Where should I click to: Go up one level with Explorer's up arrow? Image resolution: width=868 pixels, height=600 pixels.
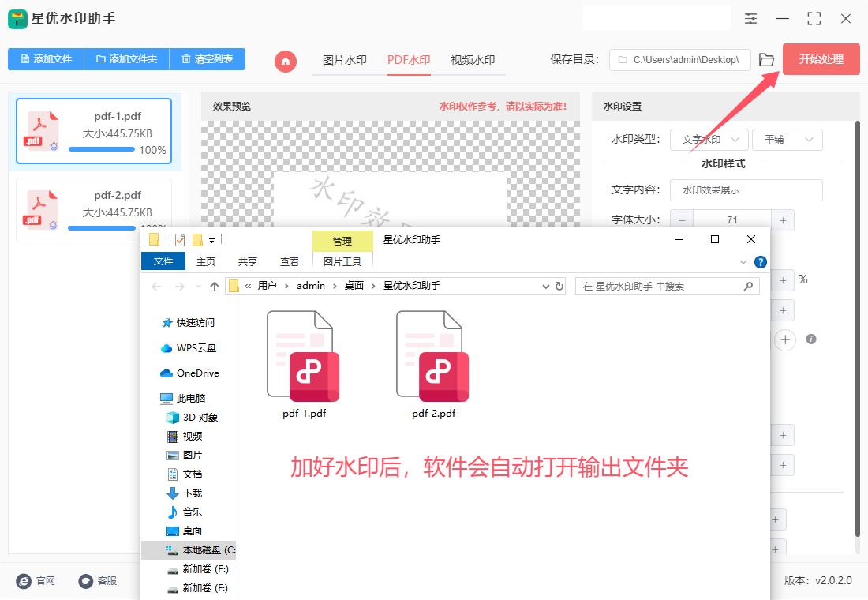(215, 287)
